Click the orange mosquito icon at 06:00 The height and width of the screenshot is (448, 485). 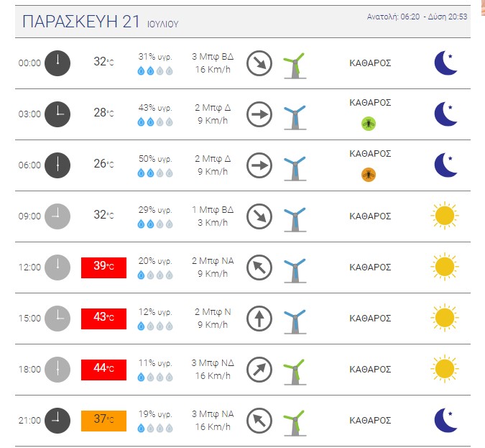click(369, 175)
